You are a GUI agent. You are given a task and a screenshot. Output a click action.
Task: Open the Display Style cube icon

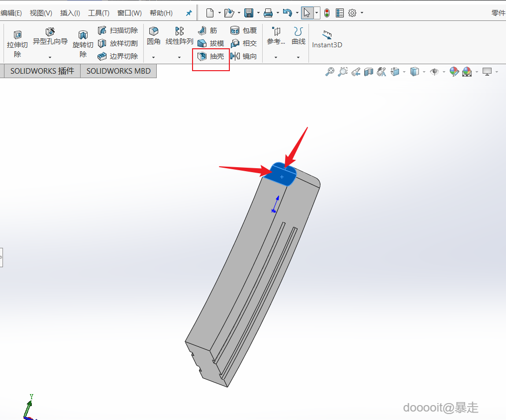coord(414,72)
